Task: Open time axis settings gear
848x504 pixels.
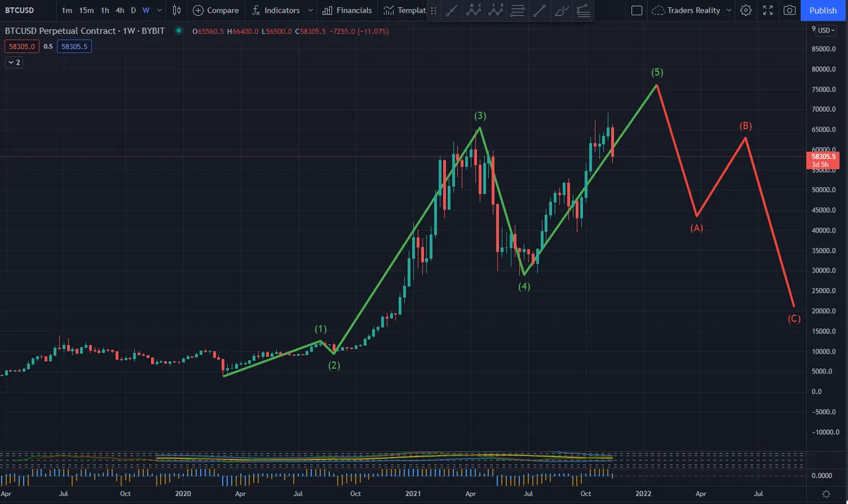Action: click(x=826, y=494)
